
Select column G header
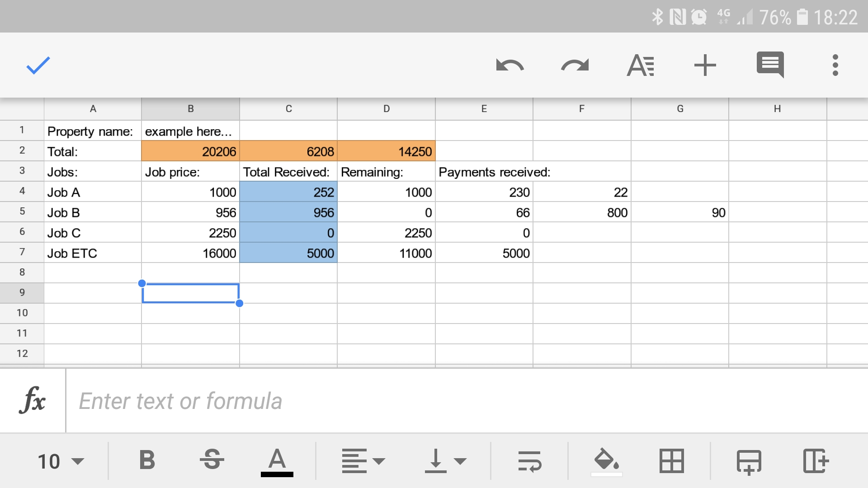pos(680,109)
